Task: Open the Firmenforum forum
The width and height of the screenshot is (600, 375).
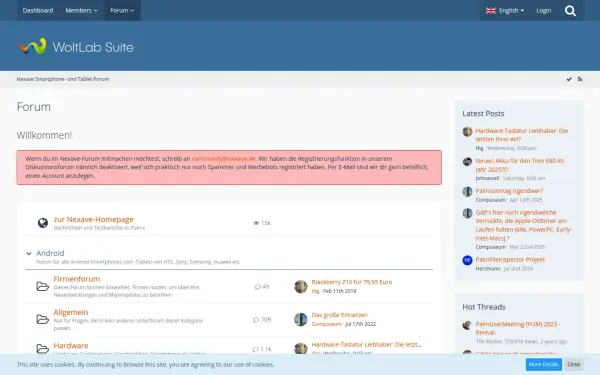Action: coord(77,279)
